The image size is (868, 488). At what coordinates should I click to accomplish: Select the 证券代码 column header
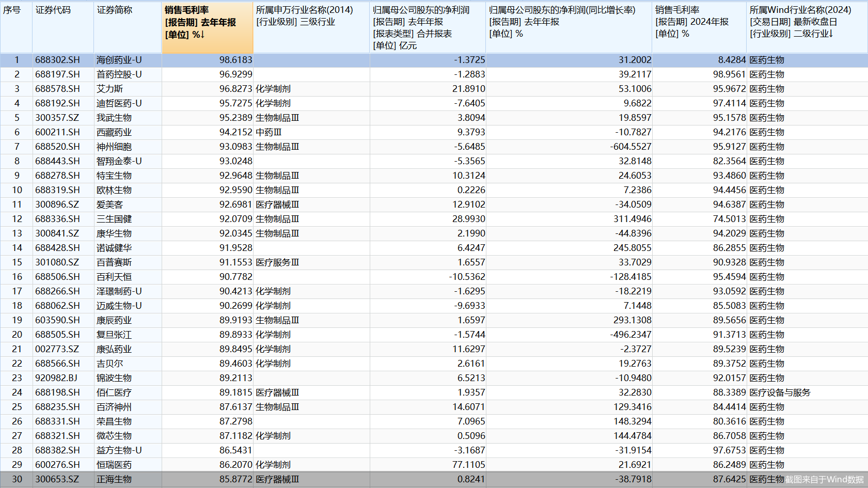63,27
